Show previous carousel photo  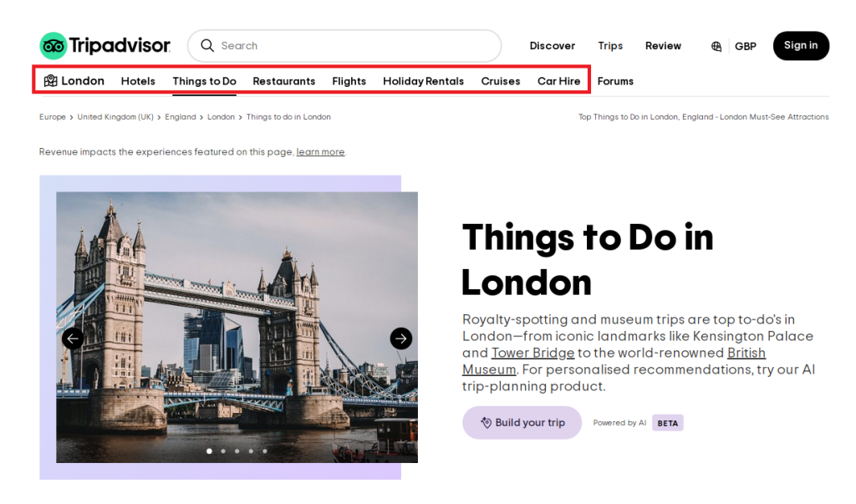73,339
